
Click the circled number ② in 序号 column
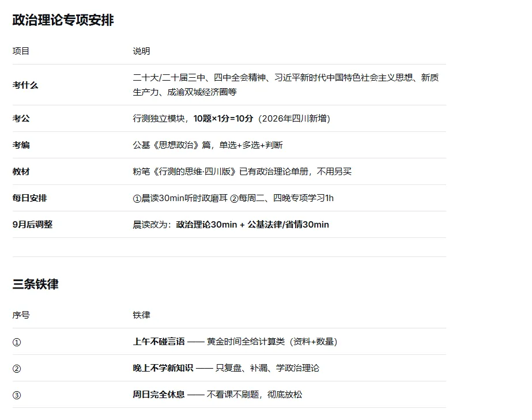(x=17, y=368)
